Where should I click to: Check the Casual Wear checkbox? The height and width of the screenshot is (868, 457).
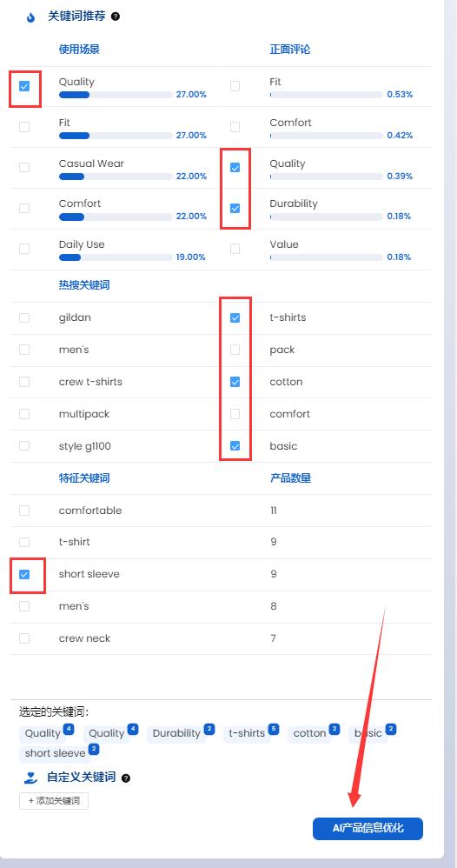pyautogui.click(x=24, y=167)
